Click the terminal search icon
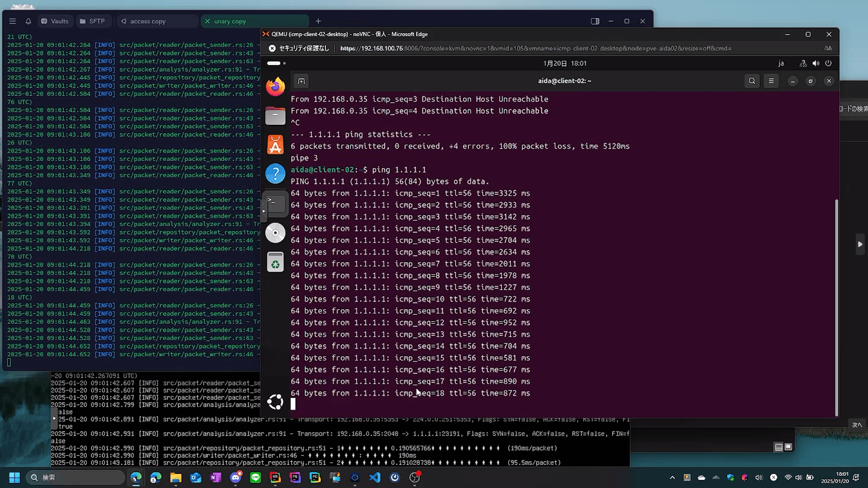This screenshot has width=868, height=488. pyautogui.click(x=752, y=81)
